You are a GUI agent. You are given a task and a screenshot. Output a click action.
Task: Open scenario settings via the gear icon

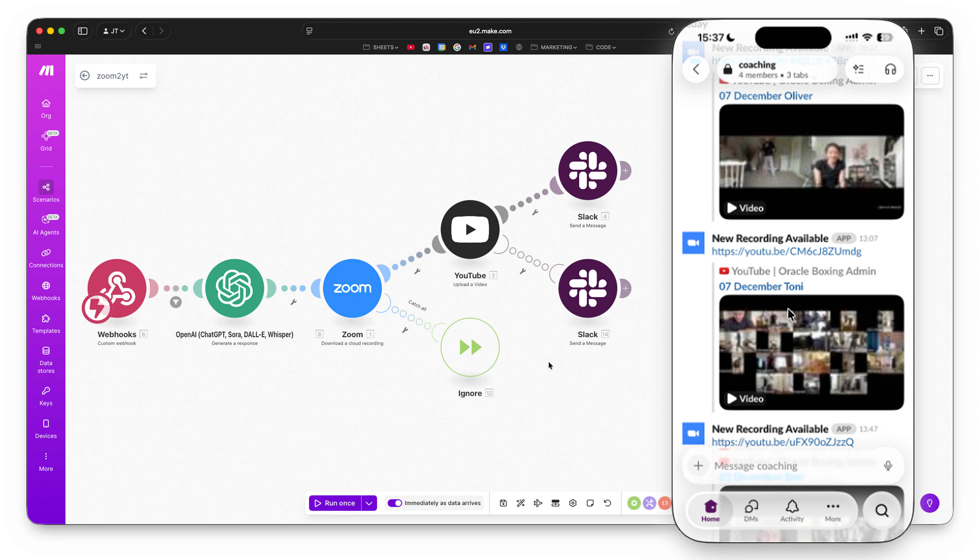click(x=572, y=503)
